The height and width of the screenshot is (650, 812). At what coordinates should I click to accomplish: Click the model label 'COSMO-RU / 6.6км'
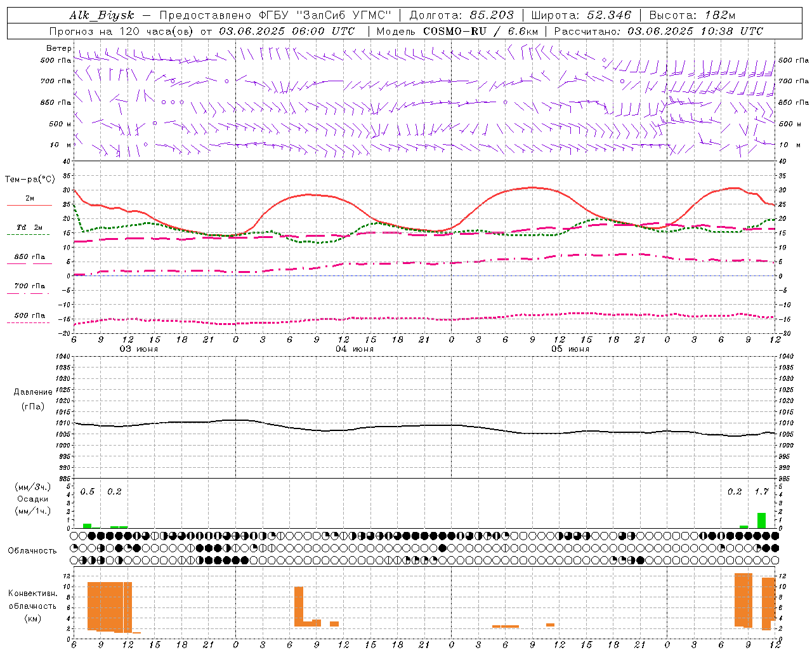click(x=480, y=31)
